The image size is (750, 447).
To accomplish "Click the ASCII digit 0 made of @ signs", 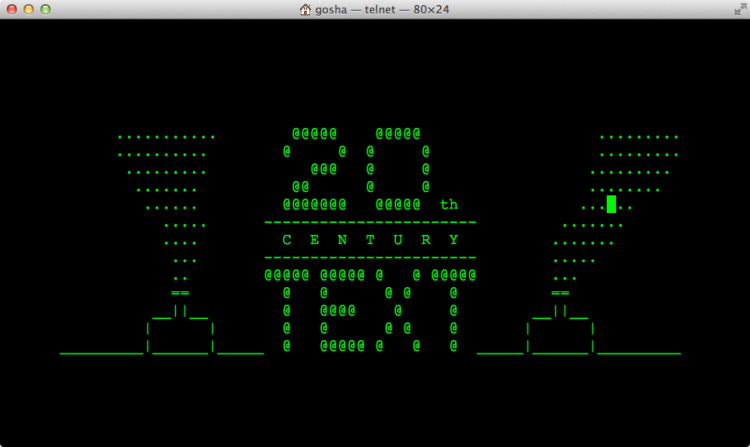I will [398, 169].
